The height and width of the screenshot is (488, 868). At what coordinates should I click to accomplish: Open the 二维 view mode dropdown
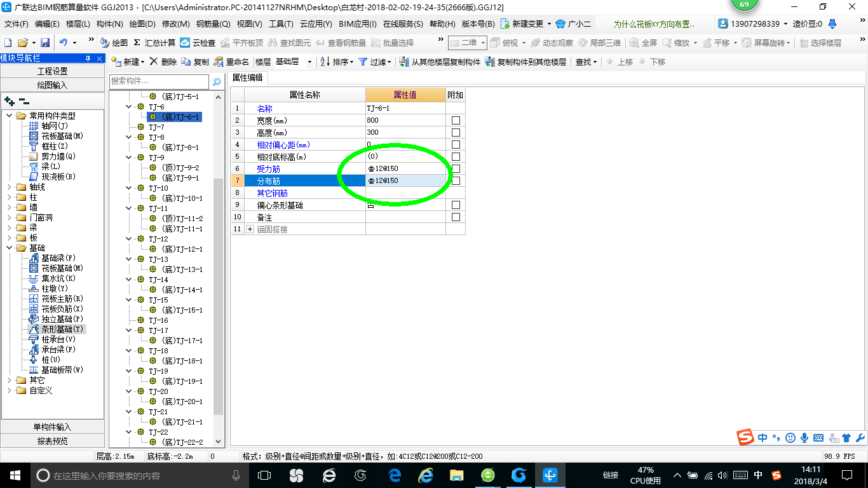(468, 43)
